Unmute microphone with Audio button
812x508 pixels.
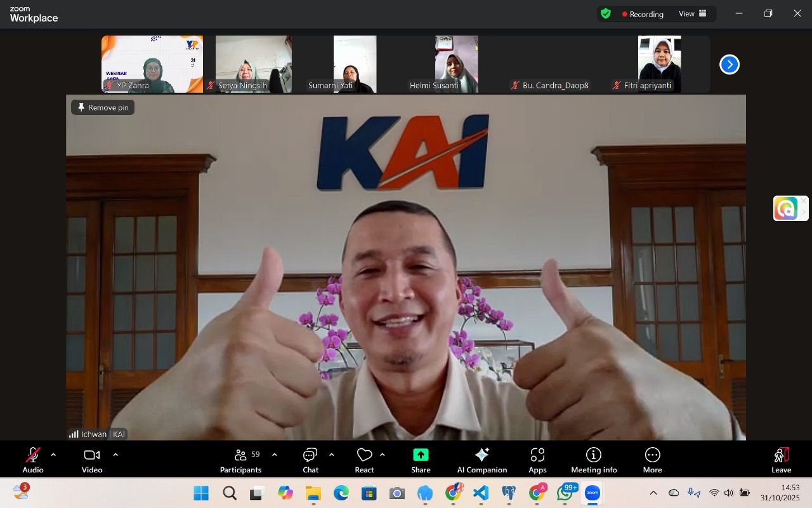[x=33, y=460]
